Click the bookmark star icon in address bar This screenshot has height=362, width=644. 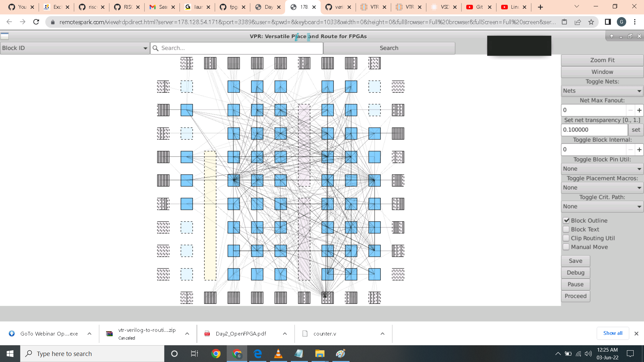coord(591,22)
